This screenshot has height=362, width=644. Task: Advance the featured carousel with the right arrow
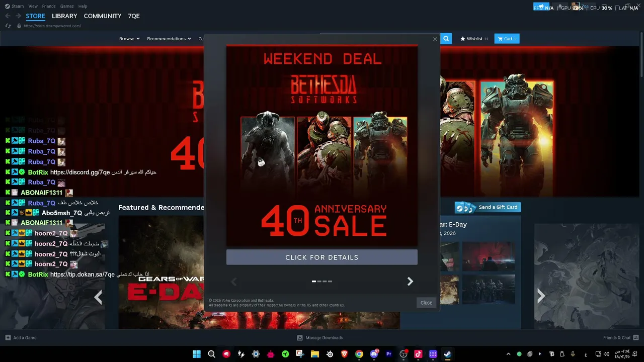click(541, 296)
